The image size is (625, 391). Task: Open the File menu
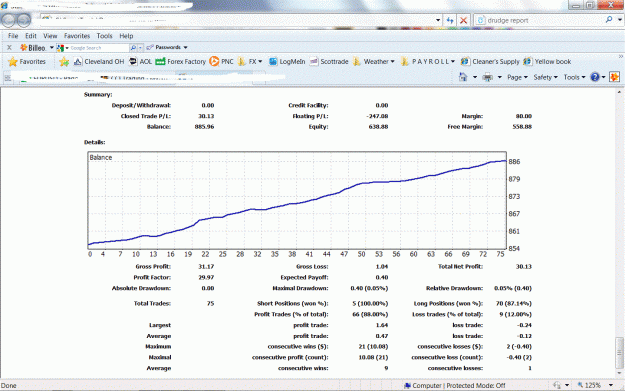tap(13, 36)
